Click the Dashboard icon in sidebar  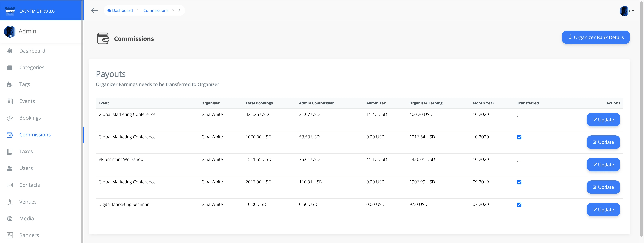click(10, 51)
